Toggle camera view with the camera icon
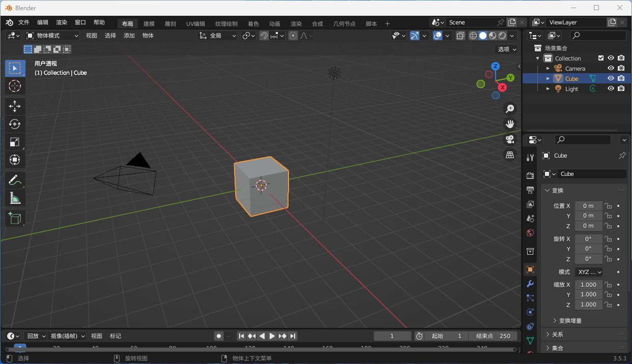The image size is (632, 364). (510, 139)
